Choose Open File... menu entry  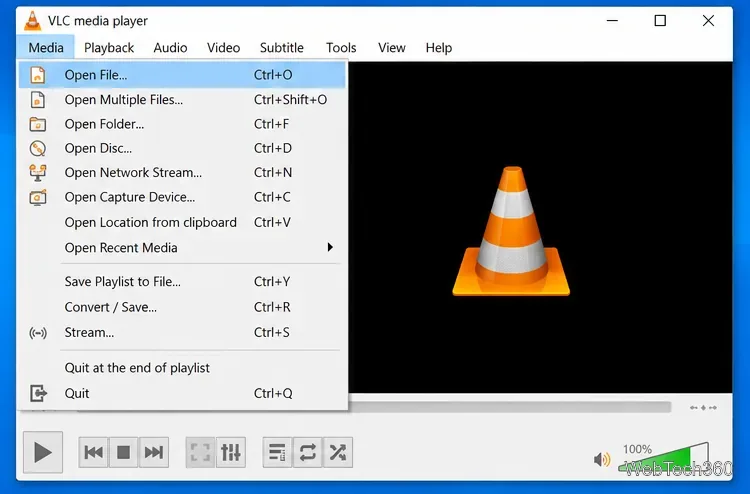click(x=182, y=75)
